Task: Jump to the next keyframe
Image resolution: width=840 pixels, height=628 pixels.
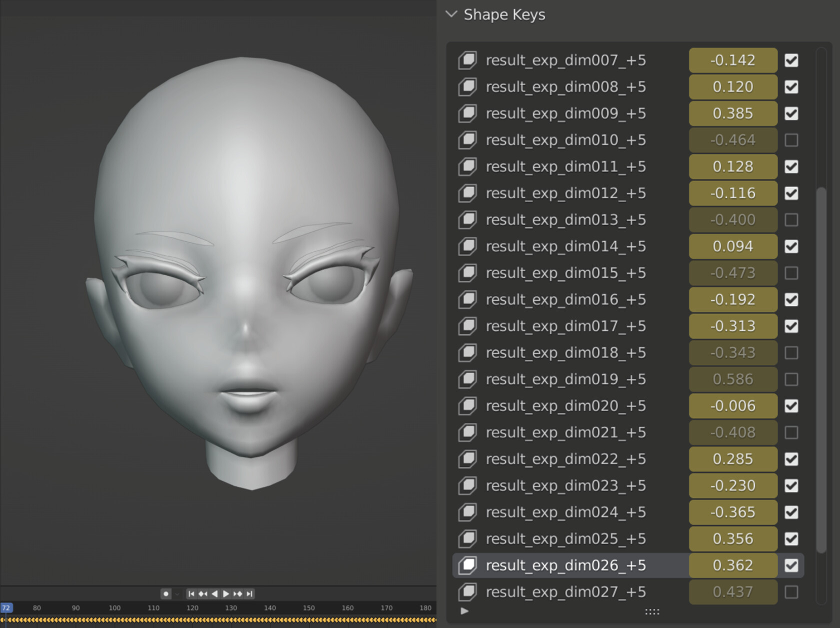Action: point(238,593)
